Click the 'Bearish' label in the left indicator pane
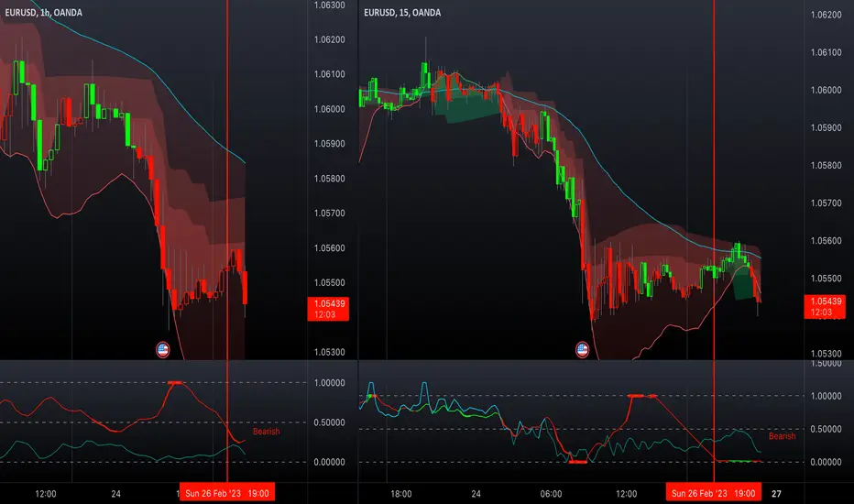This screenshot has width=854, height=504. point(267,432)
